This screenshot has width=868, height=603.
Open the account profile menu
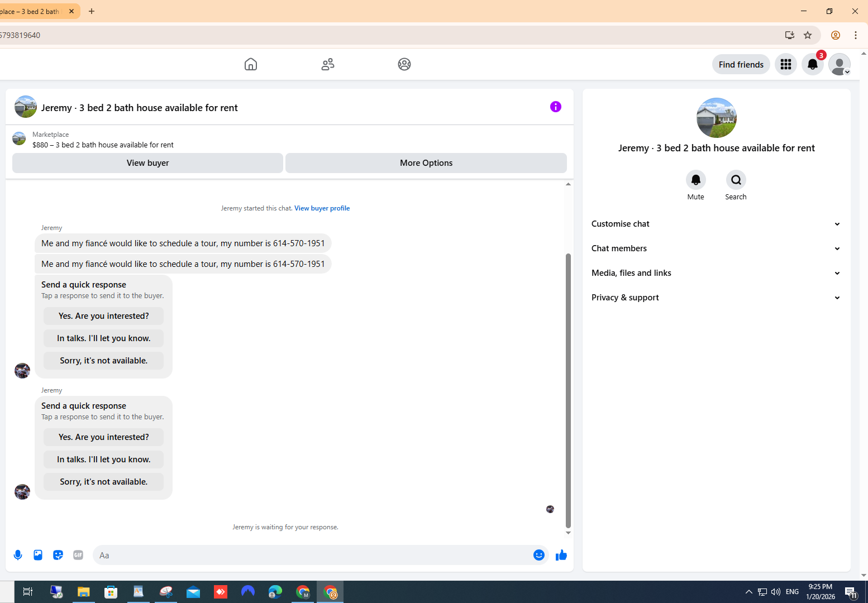click(840, 64)
